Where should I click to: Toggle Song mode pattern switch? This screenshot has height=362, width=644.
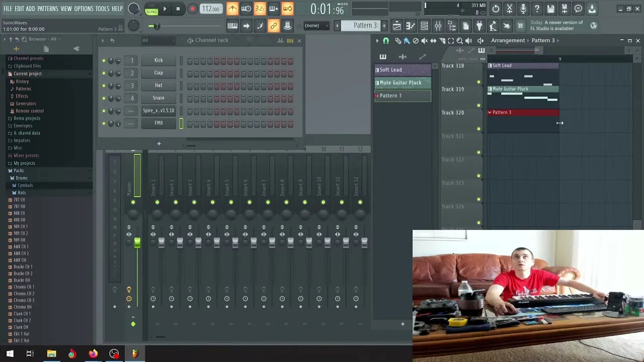[x=151, y=9]
